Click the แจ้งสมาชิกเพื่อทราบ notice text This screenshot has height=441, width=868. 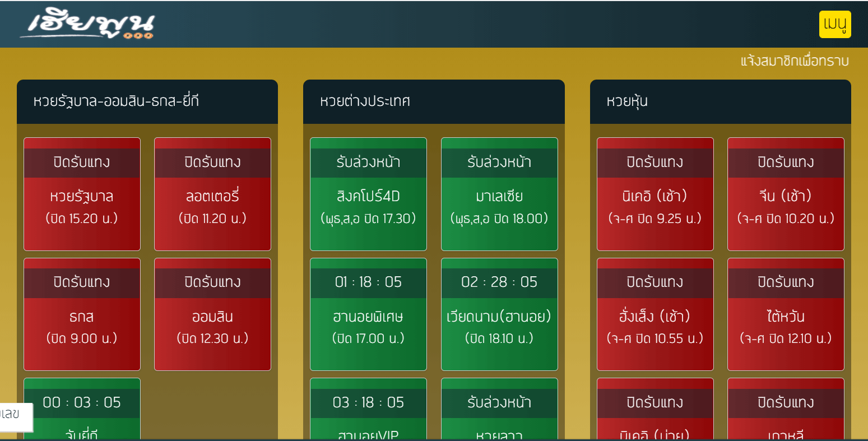pyautogui.click(x=795, y=61)
